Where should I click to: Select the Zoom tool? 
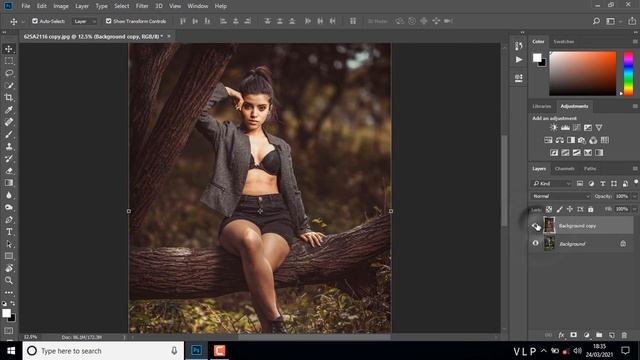point(9,280)
